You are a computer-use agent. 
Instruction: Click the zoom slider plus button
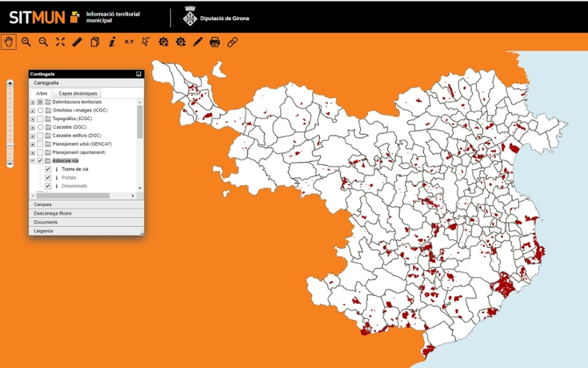point(10,83)
